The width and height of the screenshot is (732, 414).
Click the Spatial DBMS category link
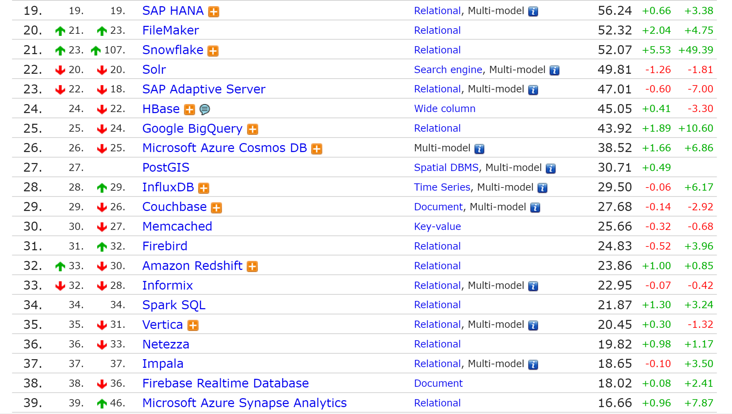pyautogui.click(x=446, y=168)
